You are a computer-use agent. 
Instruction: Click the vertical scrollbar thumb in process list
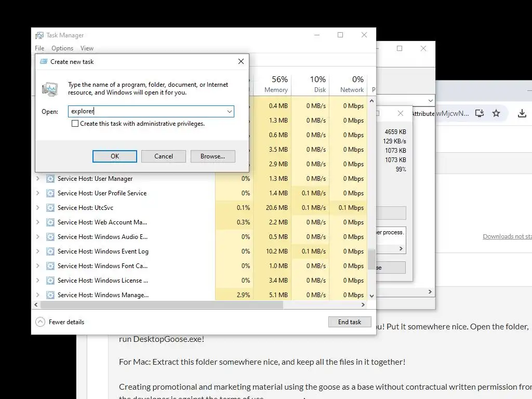coord(371,259)
